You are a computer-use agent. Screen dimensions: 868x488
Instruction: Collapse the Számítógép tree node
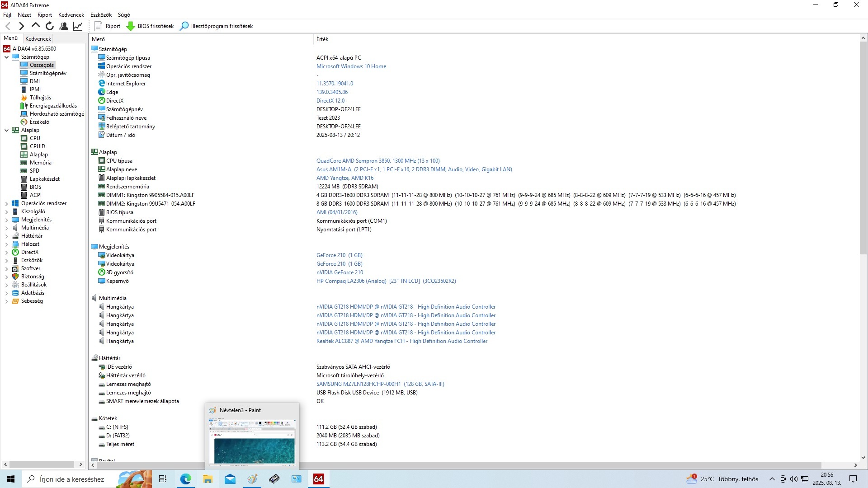[x=7, y=57]
